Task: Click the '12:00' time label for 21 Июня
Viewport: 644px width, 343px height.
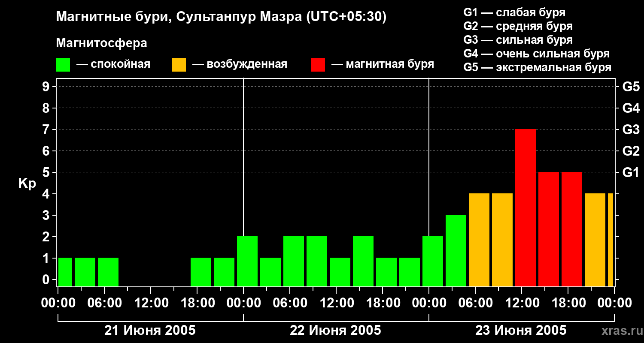Action: (x=151, y=303)
